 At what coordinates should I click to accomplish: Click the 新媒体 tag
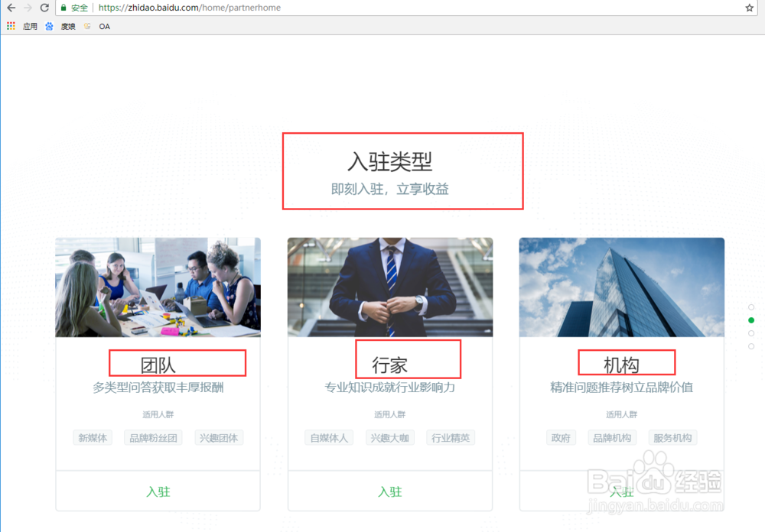point(93,438)
